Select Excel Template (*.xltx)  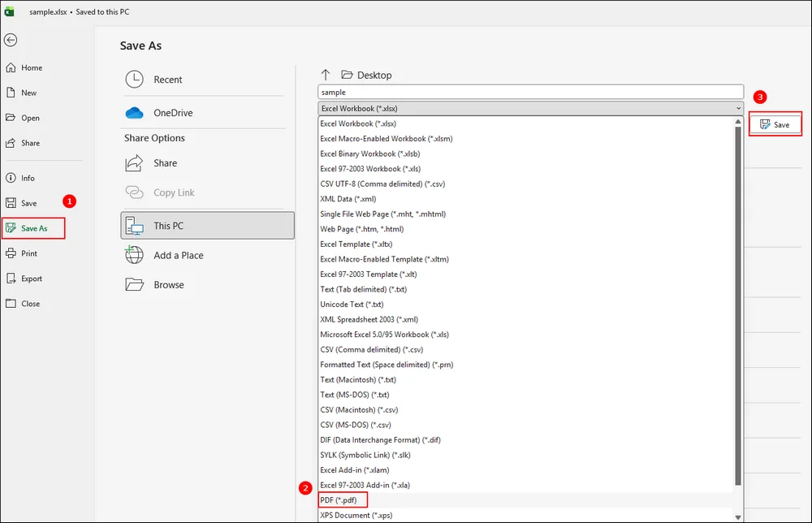pos(527,244)
